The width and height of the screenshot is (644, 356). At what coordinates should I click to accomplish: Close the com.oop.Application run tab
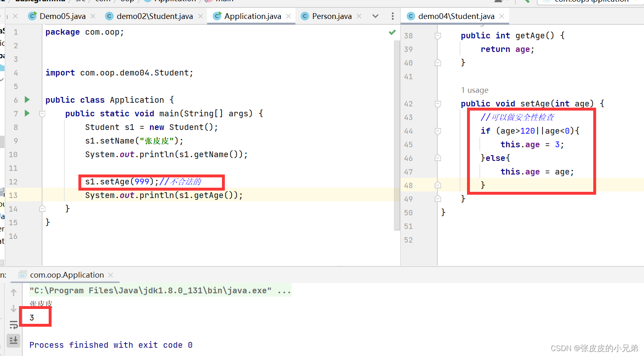[111, 275]
